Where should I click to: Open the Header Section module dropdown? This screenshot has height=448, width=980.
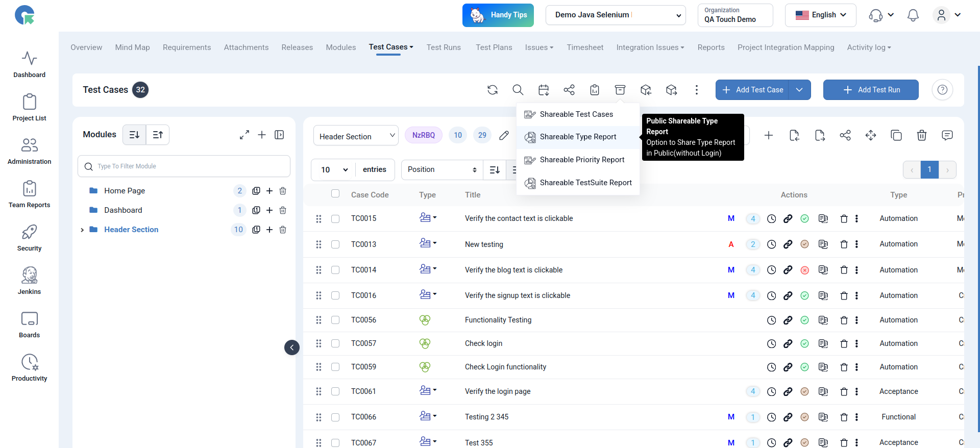(x=356, y=136)
